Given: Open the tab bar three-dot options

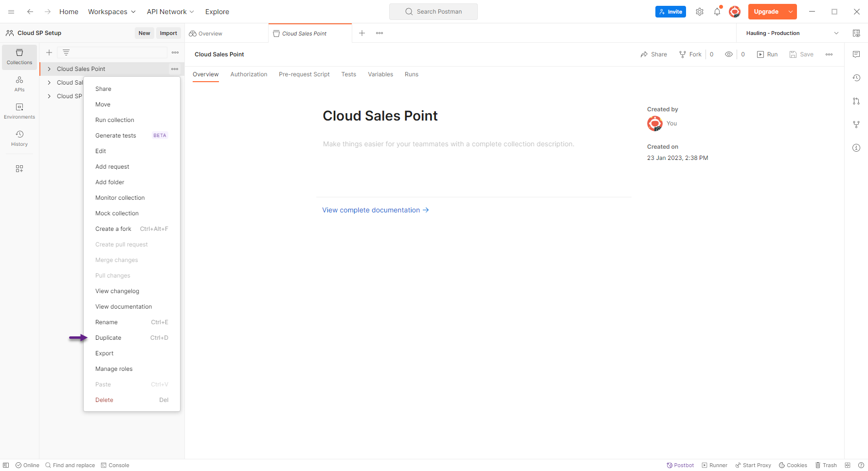Looking at the screenshot, I should [x=380, y=33].
